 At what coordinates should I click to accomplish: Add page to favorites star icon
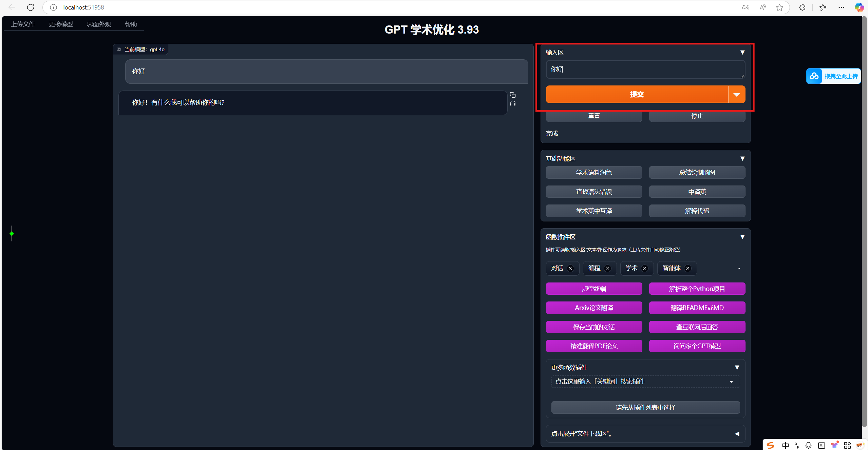(x=779, y=7)
